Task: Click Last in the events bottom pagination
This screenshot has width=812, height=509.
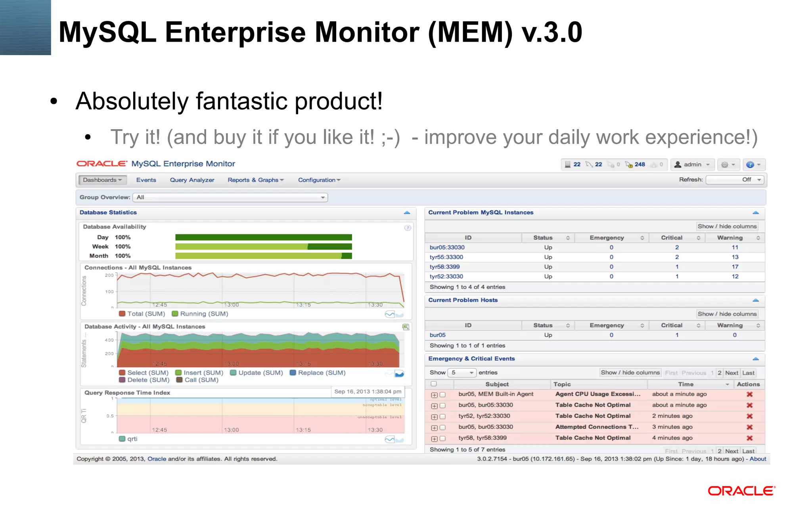Action: pyautogui.click(x=748, y=451)
